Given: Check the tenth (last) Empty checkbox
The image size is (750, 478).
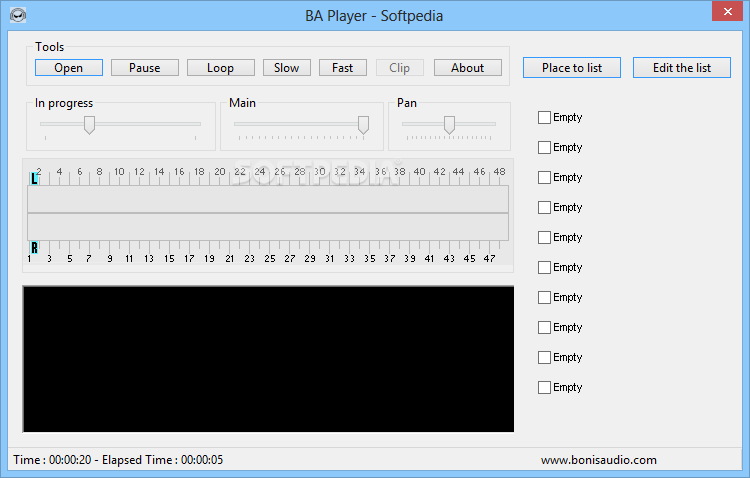Looking at the screenshot, I should click(x=544, y=387).
